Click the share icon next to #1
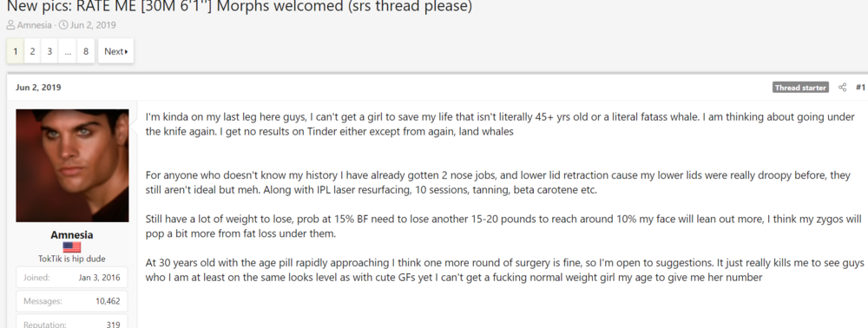Viewport: 868px width, 328px height. [x=842, y=88]
